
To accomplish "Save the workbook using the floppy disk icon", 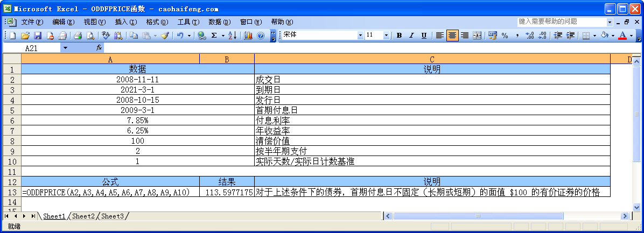I will 37,36.
